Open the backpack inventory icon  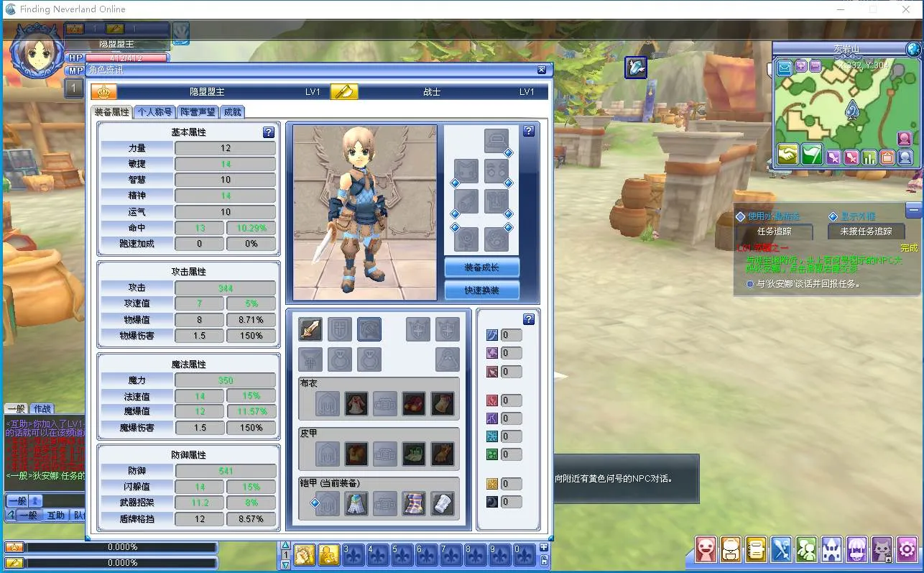[x=731, y=550]
